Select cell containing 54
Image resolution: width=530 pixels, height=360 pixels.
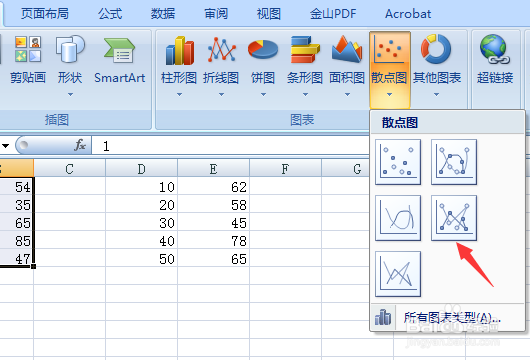[x=17, y=187]
